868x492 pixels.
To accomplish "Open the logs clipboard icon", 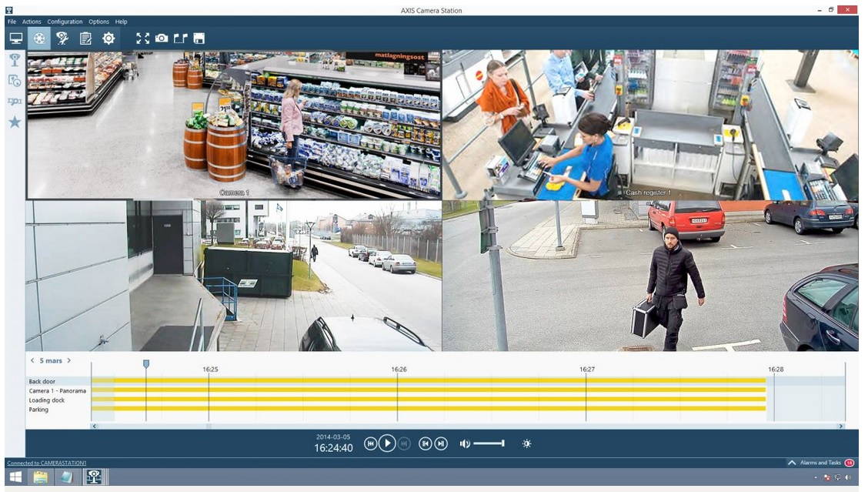I will 85,38.
